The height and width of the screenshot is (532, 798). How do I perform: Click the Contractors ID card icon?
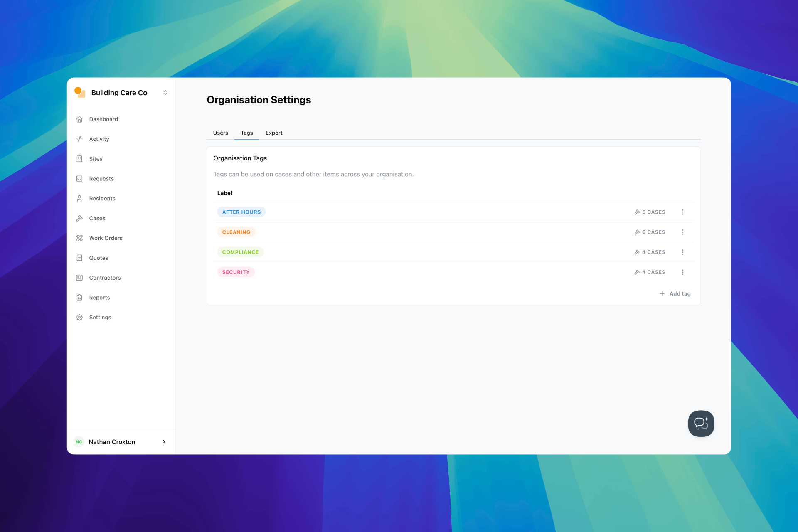pos(79,278)
